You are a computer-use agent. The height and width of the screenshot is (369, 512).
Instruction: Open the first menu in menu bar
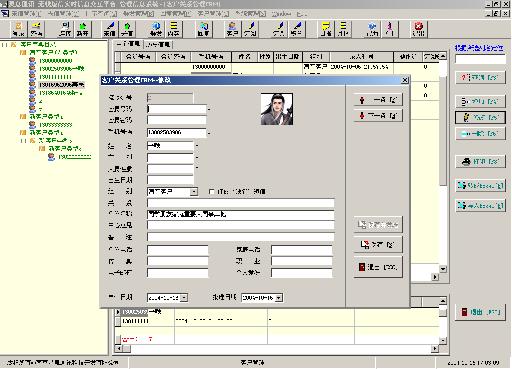pos(26,14)
